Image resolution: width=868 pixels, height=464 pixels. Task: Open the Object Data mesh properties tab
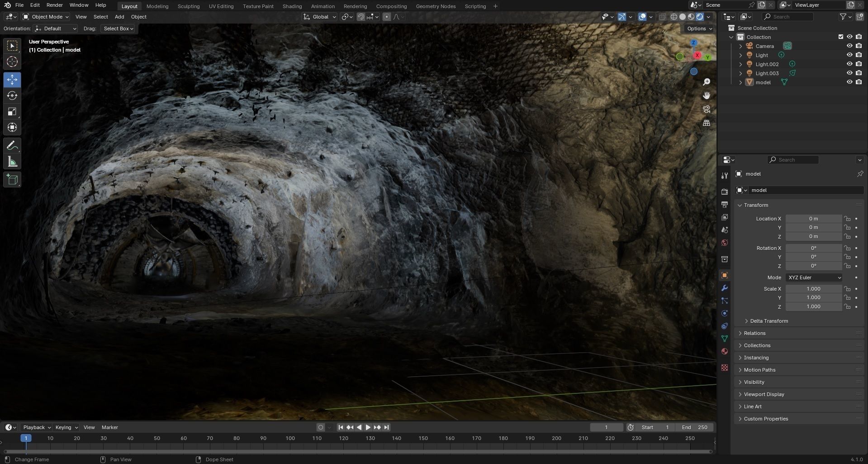725,339
